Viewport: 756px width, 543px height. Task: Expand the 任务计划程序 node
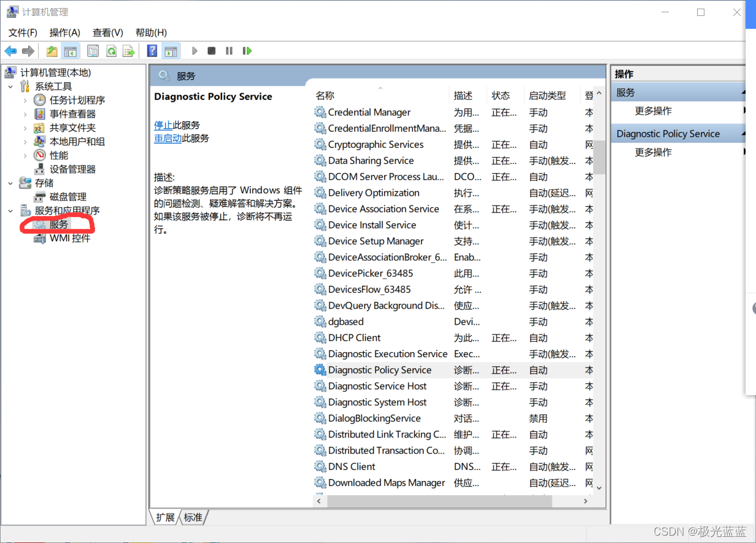coord(25,100)
